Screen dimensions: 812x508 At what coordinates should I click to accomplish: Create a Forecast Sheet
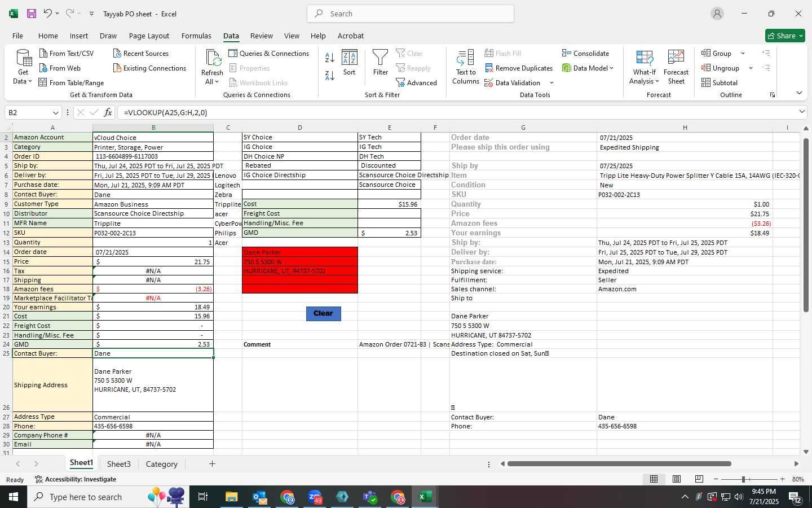pos(676,67)
